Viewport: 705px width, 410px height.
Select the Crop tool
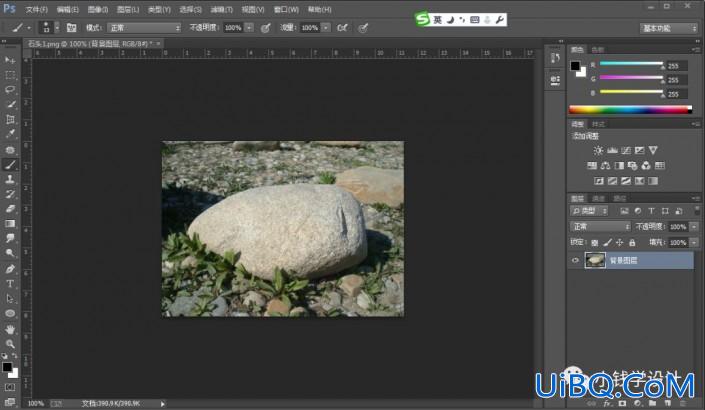point(10,119)
